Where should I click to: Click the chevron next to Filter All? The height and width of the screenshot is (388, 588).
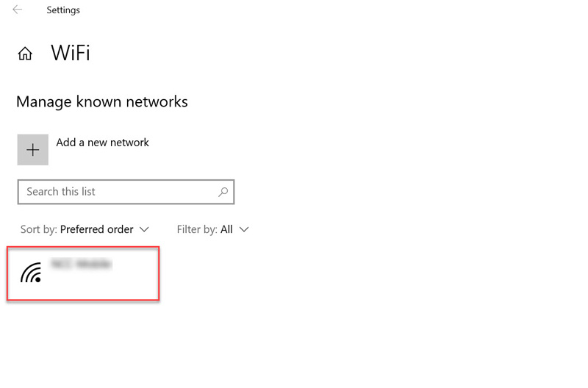244,229
